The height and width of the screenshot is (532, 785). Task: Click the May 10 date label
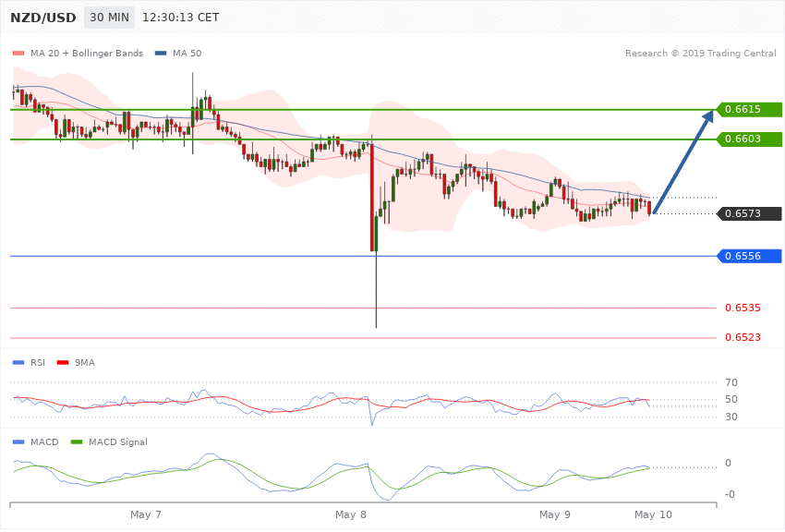(x=653, y=514)
